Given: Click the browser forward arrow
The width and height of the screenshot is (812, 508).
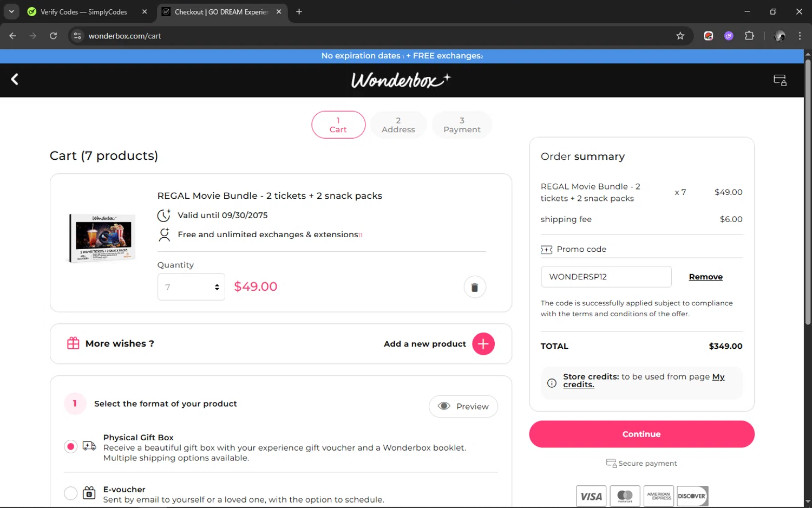Looking at the screenshot, I should click(33, 36).
